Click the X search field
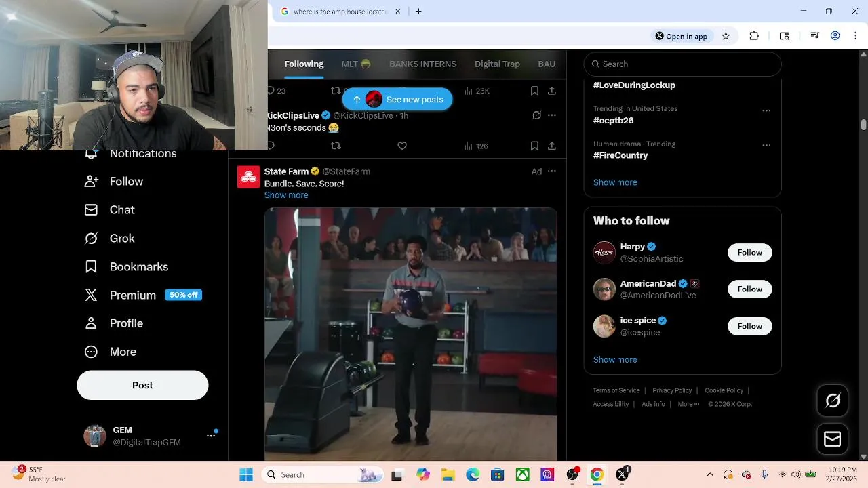Viewport: 868px width, 488px height. click(682, 64)
